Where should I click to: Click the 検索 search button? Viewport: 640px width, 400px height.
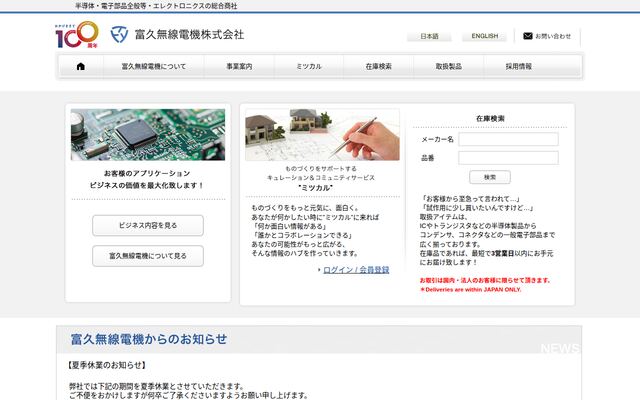490,177
